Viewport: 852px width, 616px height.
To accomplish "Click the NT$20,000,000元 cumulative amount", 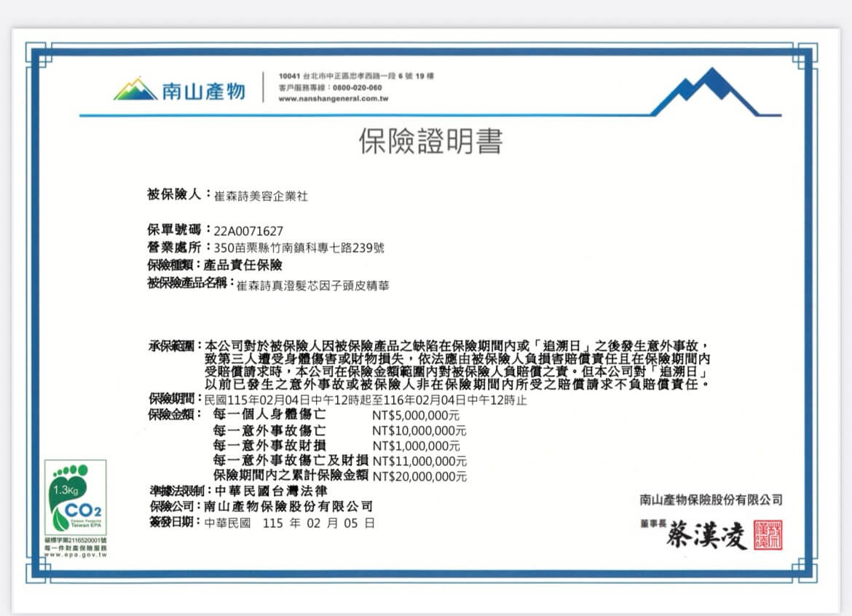I will pos(419,477).
